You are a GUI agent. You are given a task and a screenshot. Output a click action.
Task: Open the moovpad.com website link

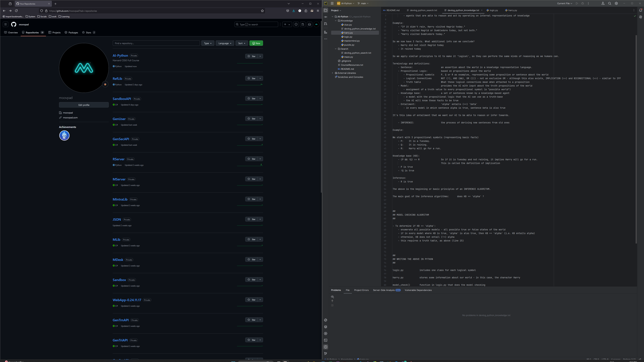click(x=70, y=117)
